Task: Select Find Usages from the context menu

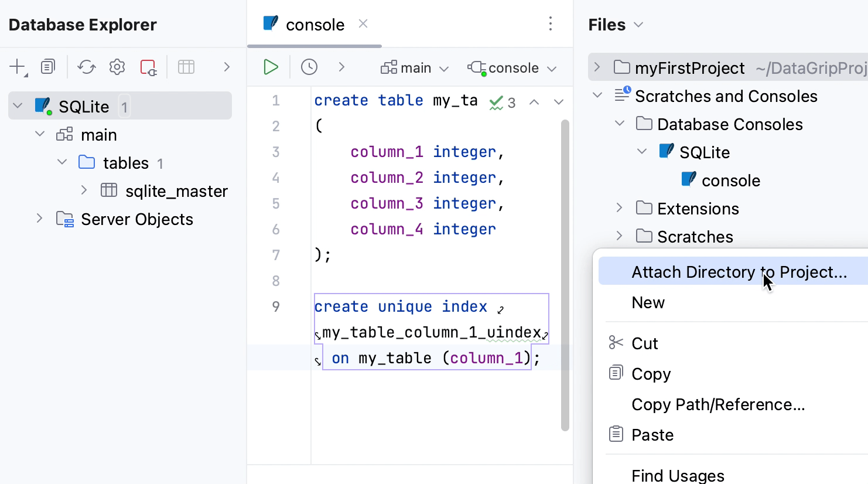Action: tap(678, 475)
